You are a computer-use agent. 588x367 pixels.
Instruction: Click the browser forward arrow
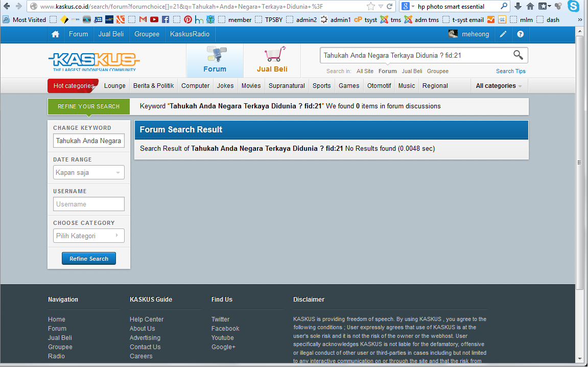(x=19, y=6)
